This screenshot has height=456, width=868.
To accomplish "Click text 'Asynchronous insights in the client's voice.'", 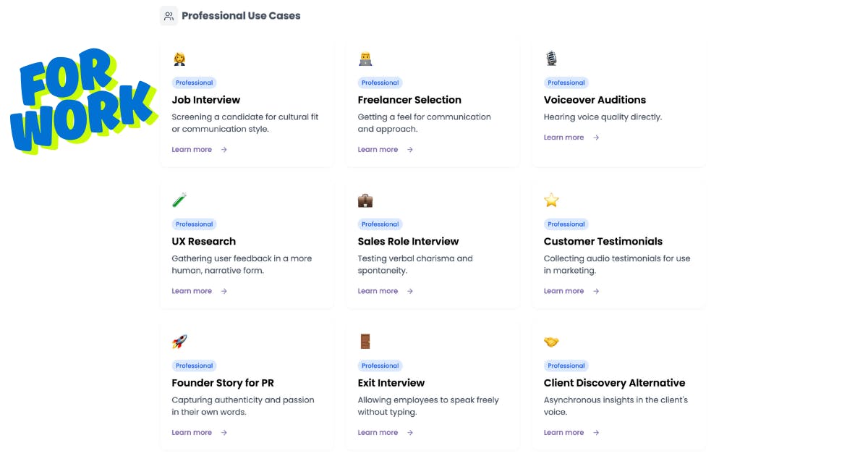I will click(616, 406).
